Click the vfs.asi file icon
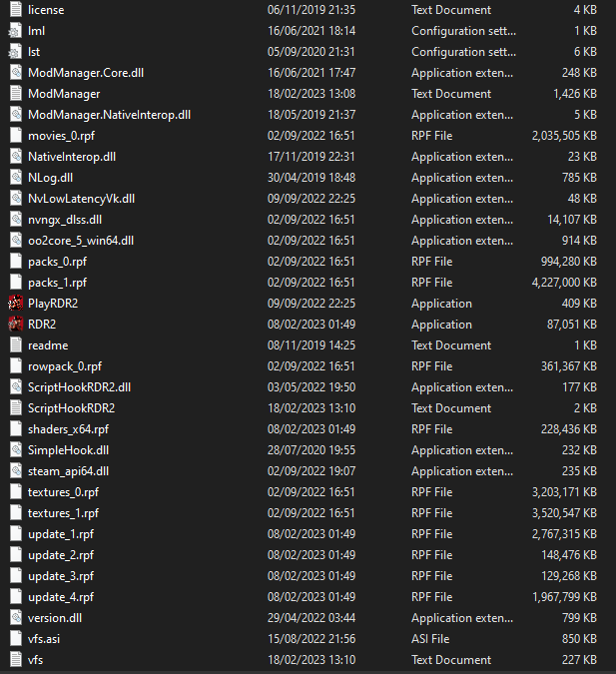Screen dimensions: 616x674 click(x=16, y=639)
